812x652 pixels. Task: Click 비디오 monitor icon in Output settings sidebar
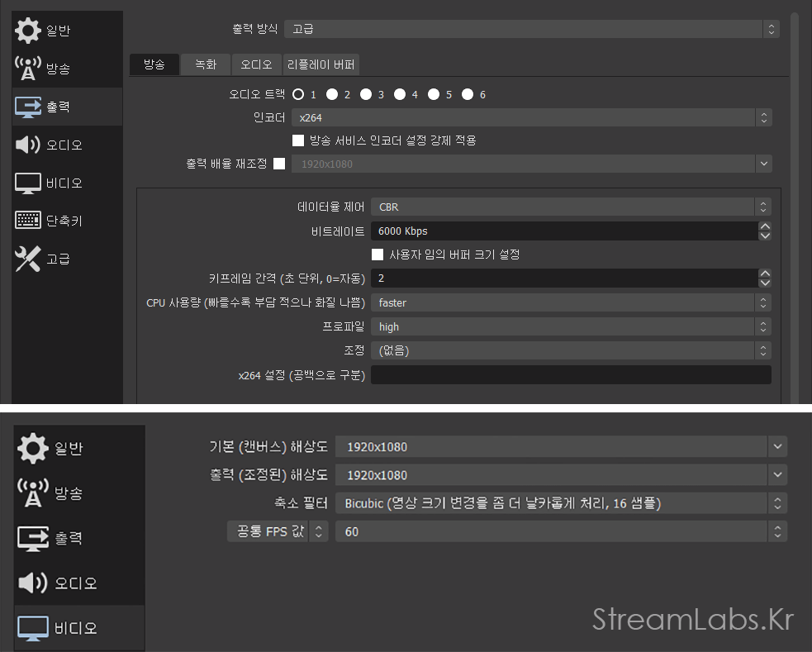pyautogui.click(x=28, y=183)
